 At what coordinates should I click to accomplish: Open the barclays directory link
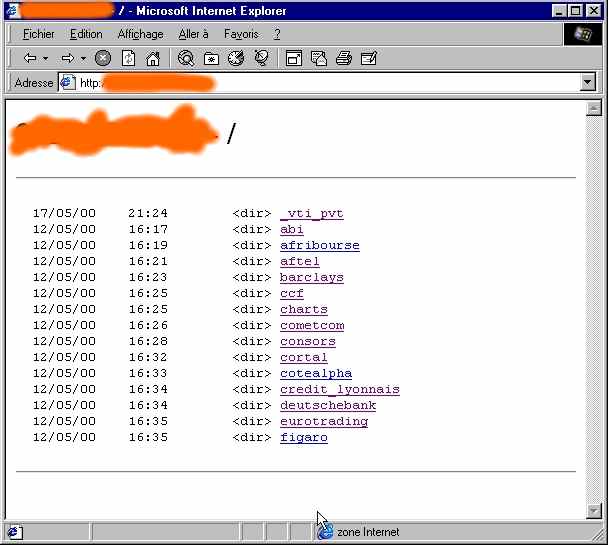(312, 278)
